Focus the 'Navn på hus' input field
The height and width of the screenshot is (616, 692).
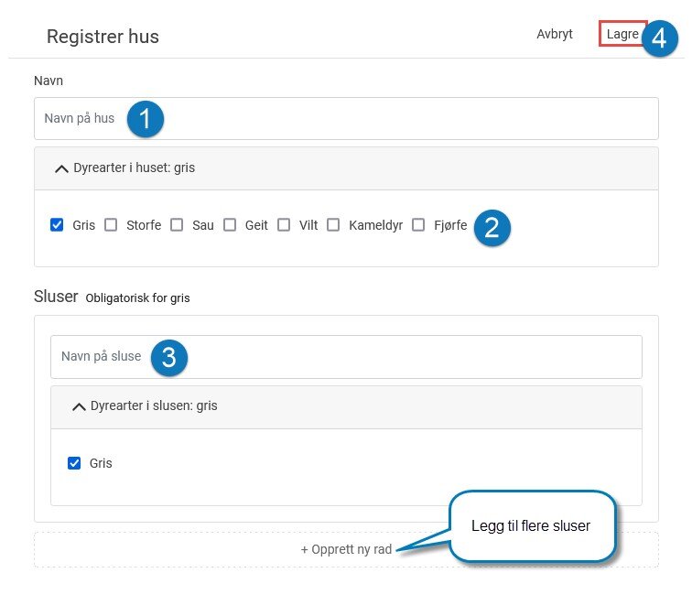(x=346, y=119)
